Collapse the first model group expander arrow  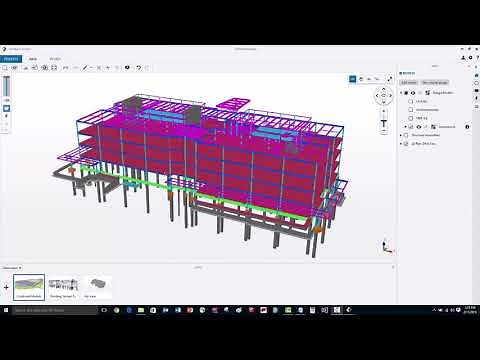(x=401, y=93)
